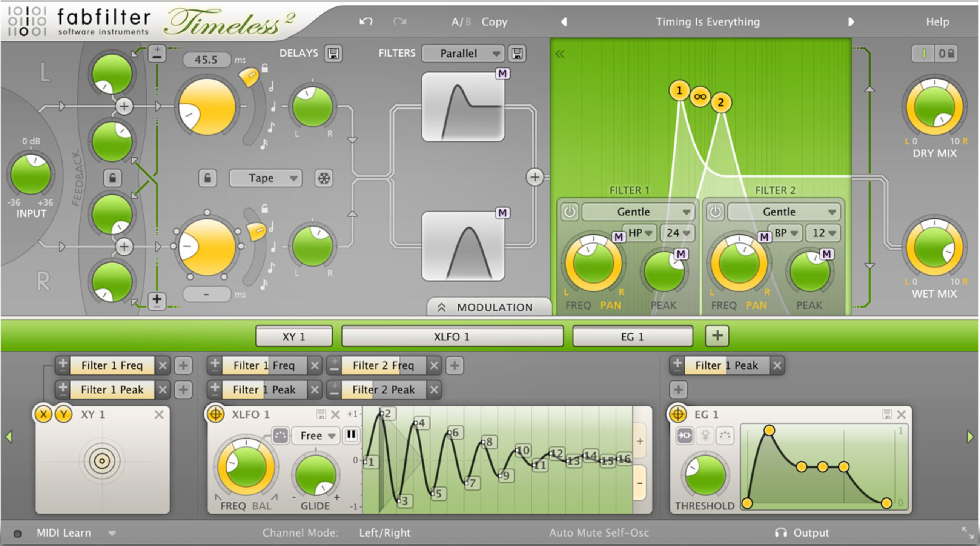
Task: Click the Copy button
Action: 494,21
